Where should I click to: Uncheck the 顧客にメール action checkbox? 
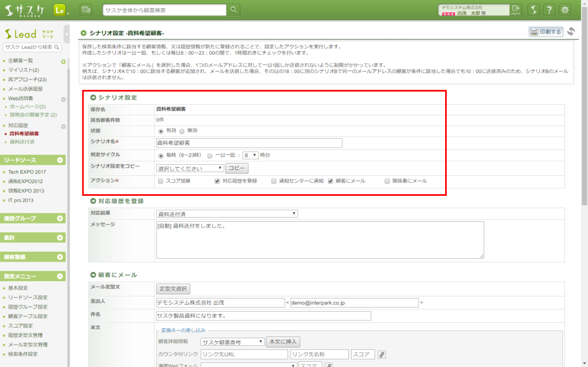[330, 181]
